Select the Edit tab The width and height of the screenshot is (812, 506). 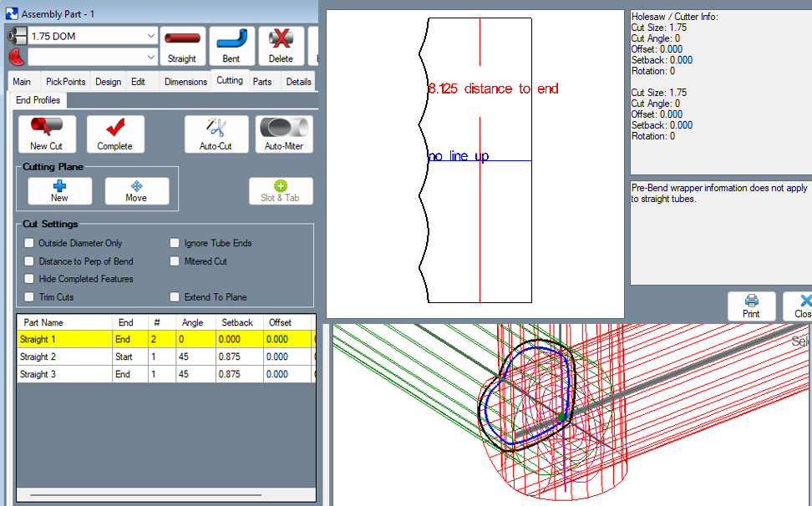click(139, 82)
